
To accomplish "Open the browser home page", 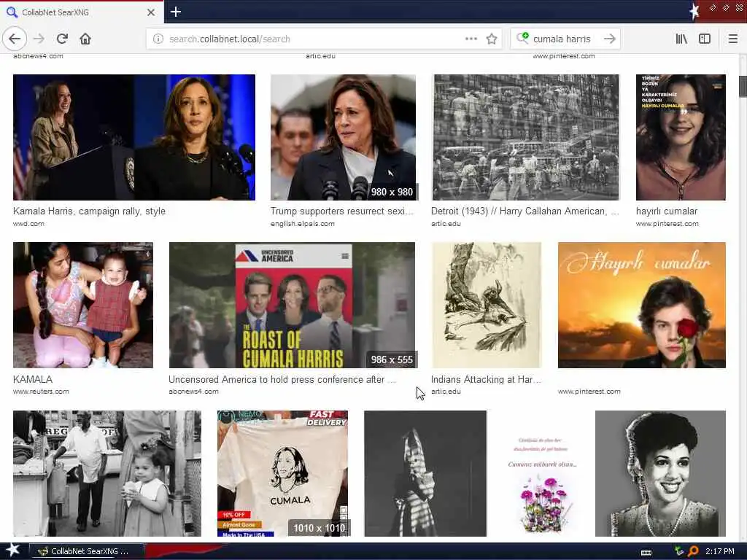I will point(85,39).
